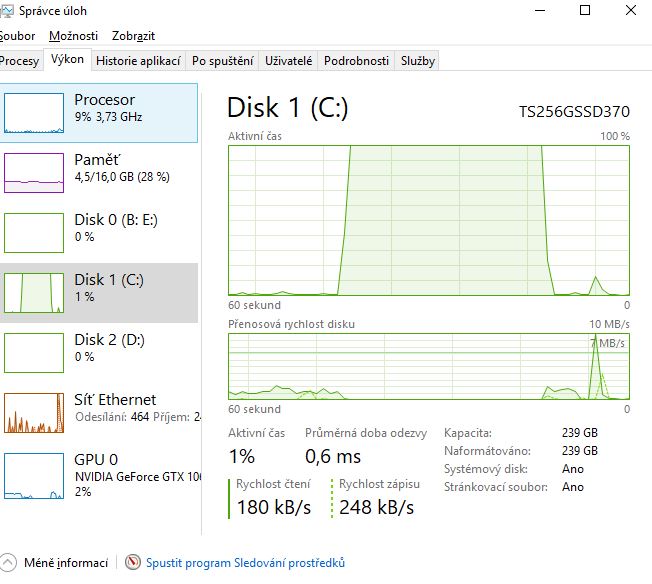652x584 pixels.
Task: Open the Síť Ethernet network graph
Action: (35, 412)
